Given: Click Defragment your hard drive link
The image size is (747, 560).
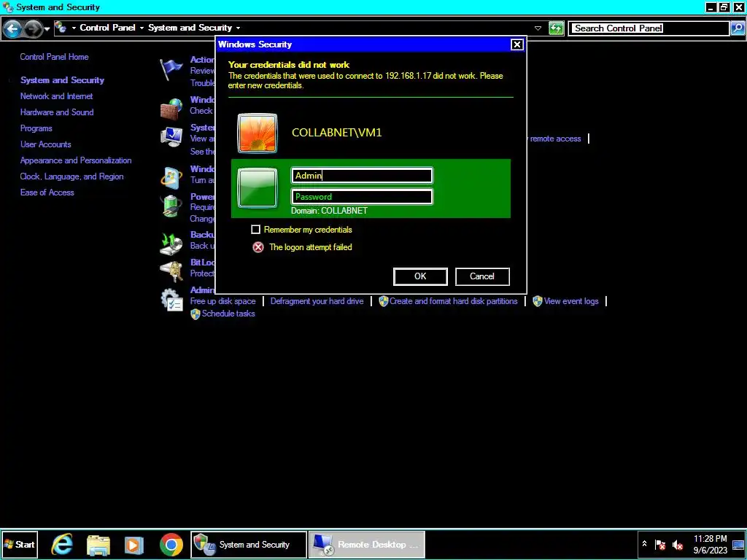Looking at the screenshot, I should tap(317, 301).
